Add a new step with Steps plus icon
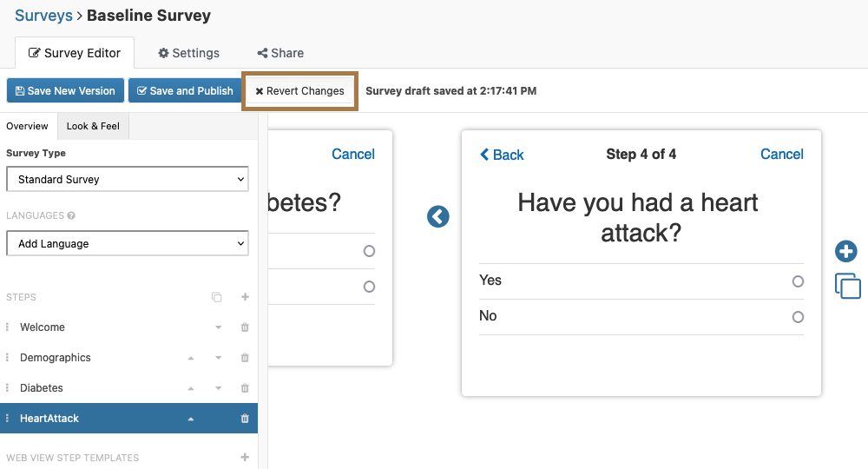 tap(245, 297)
